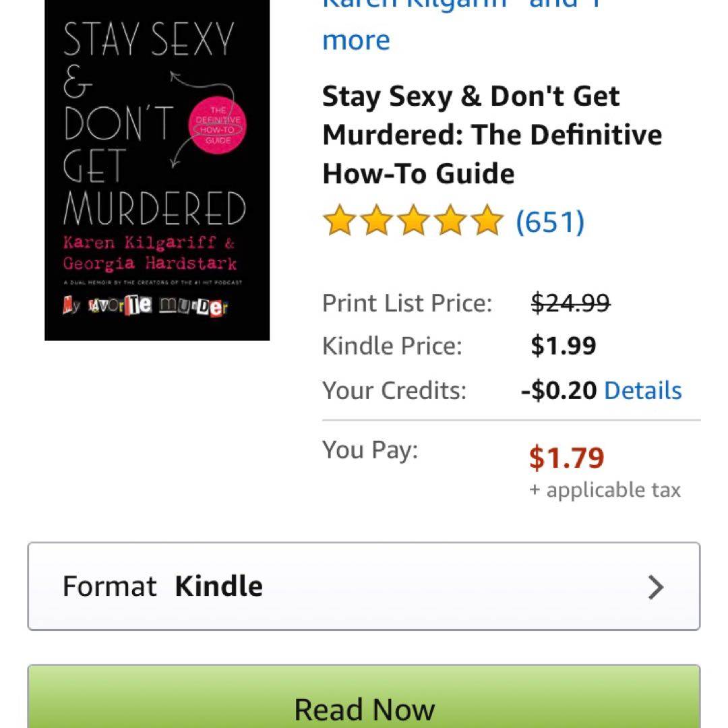This screenshot has height=728, width=728.
Task: Click the right chevron in Format row
Action: coord(656,587)
